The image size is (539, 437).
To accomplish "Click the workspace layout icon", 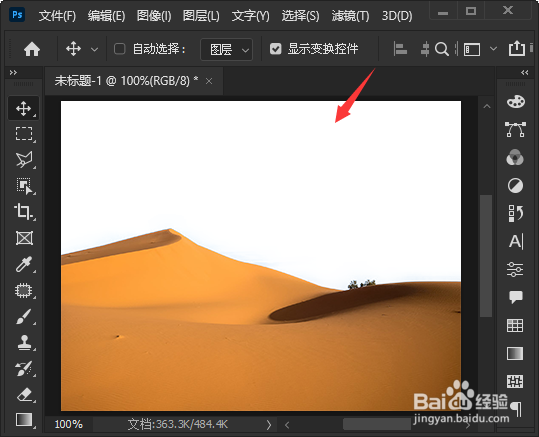I will pos(472,50).
